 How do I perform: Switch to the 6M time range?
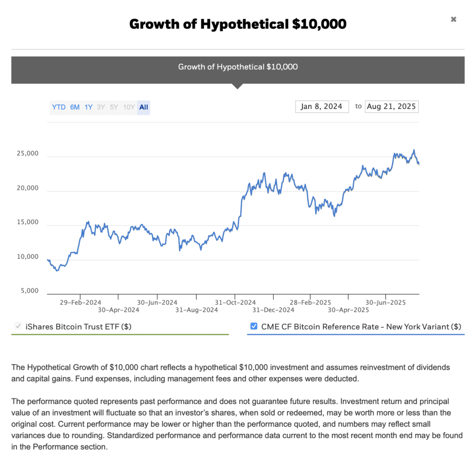(74, 107)
